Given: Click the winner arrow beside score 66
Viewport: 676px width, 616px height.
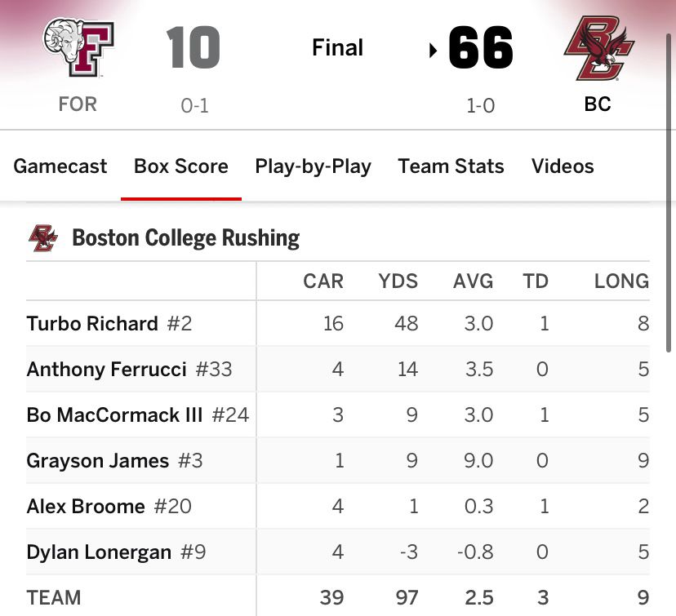Looking at the screenshot, I should 433,51.
